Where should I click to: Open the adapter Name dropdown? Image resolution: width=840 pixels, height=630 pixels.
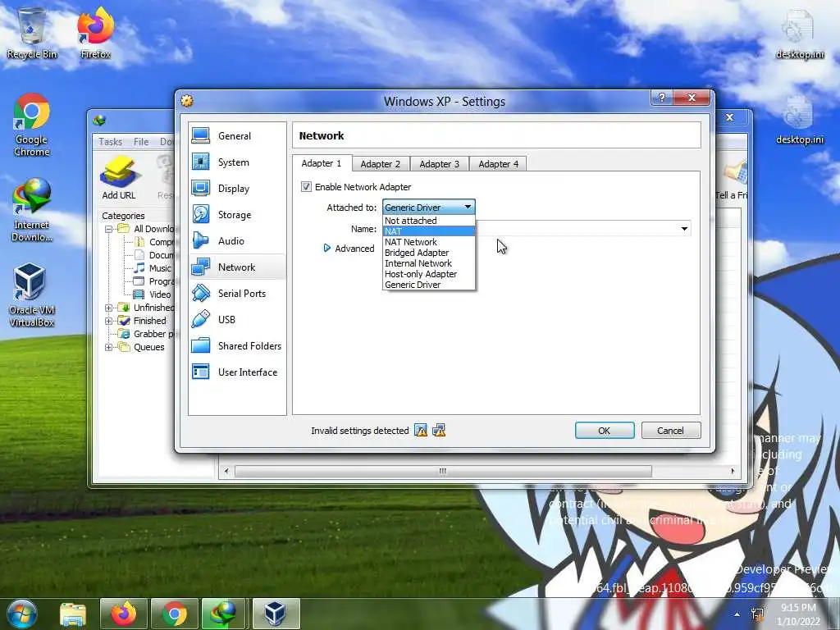pos(684,229)
